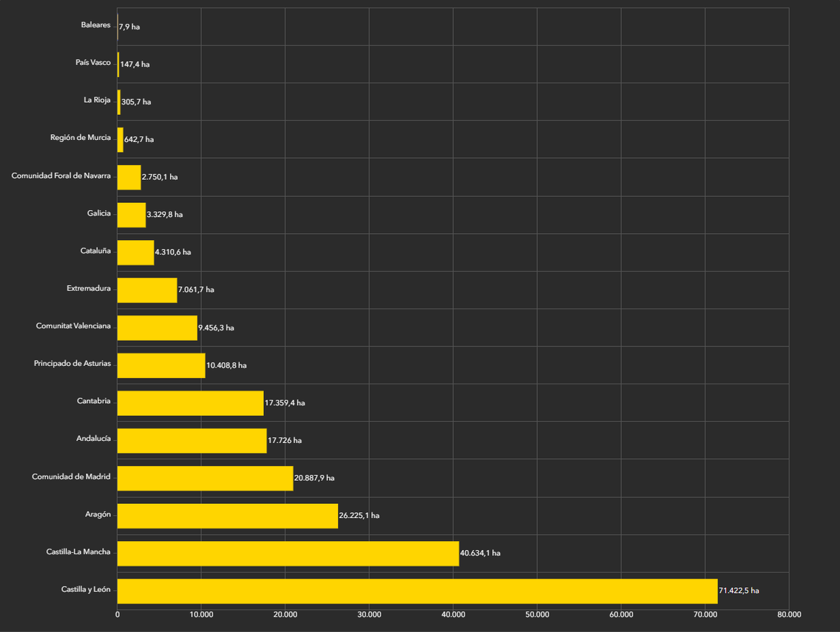Click the 50.000 x-axis tick label
The image size is (840, 632).
[537, 615]
